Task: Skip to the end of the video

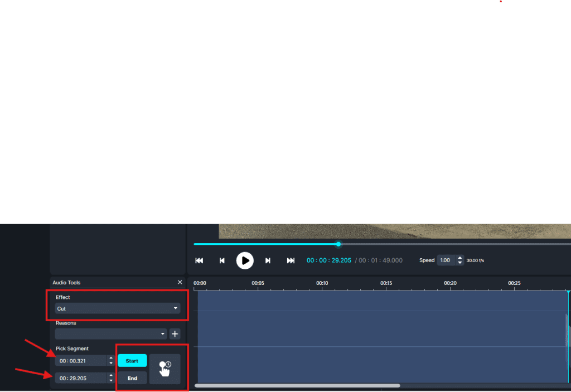Action: 291,260
